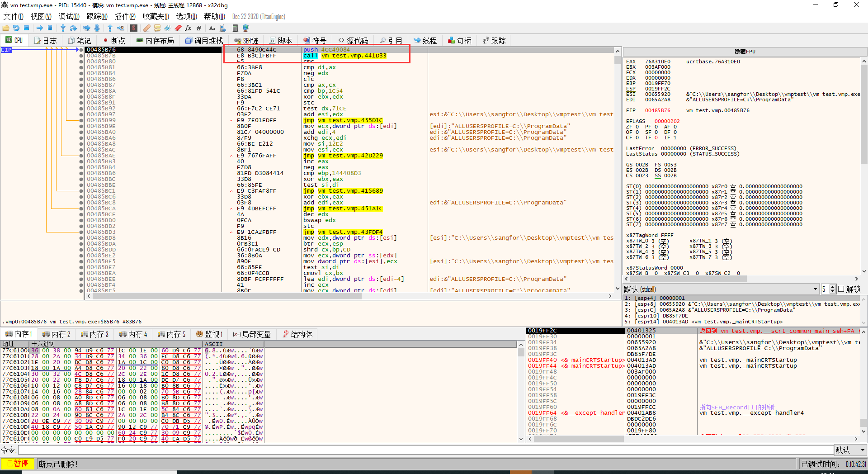Click the step into icon
The height and width of the screenshot is (474, 868).
[63, 28]
